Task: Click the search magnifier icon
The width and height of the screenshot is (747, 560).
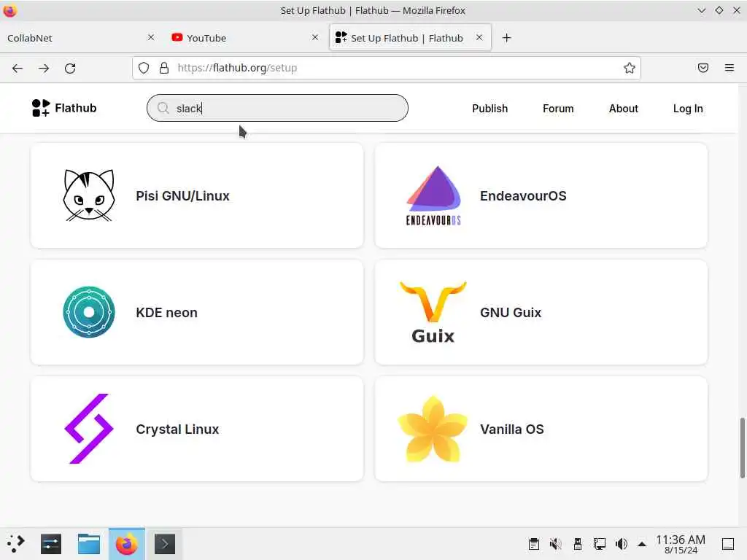Action: pyautogui.click(x=163, y=108)
